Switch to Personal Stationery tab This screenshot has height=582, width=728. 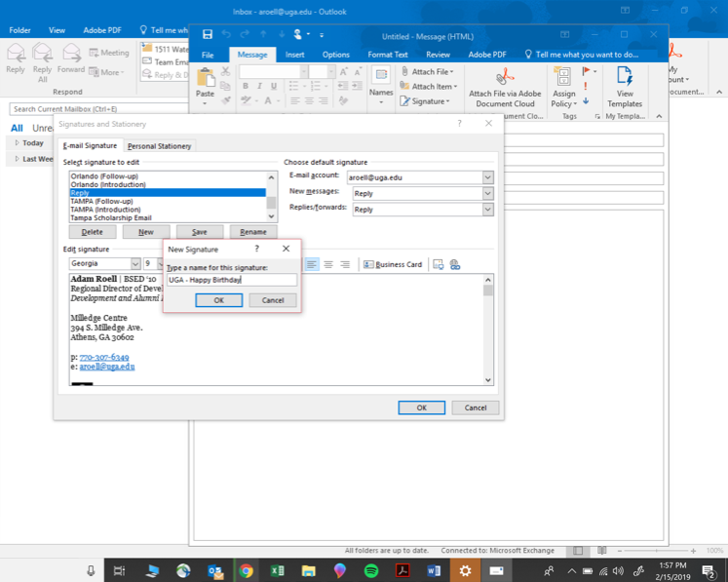[x=159, y=146]
